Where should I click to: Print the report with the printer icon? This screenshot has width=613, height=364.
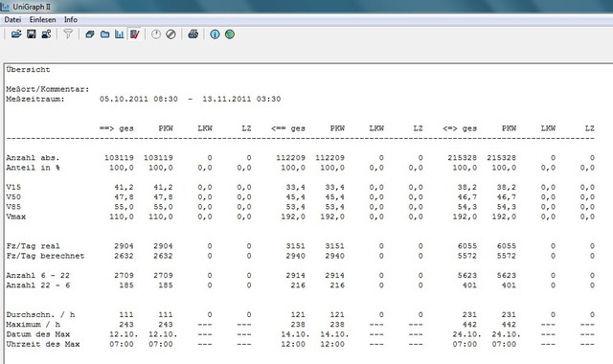coord(193,34)
